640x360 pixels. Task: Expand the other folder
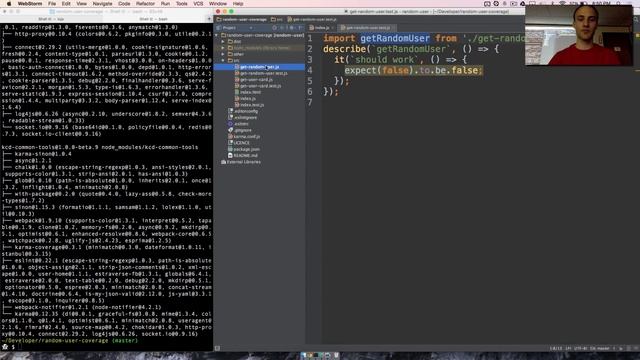[x=223, y=54]
